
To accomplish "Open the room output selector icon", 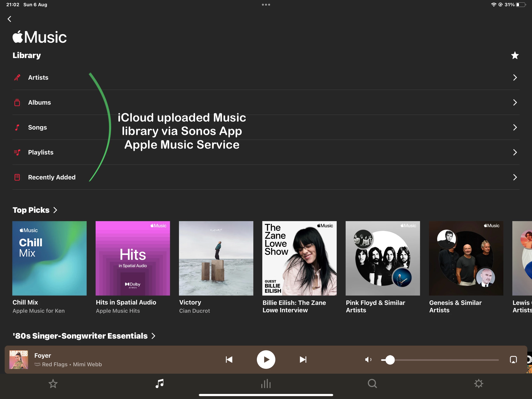I will (513, 359).
